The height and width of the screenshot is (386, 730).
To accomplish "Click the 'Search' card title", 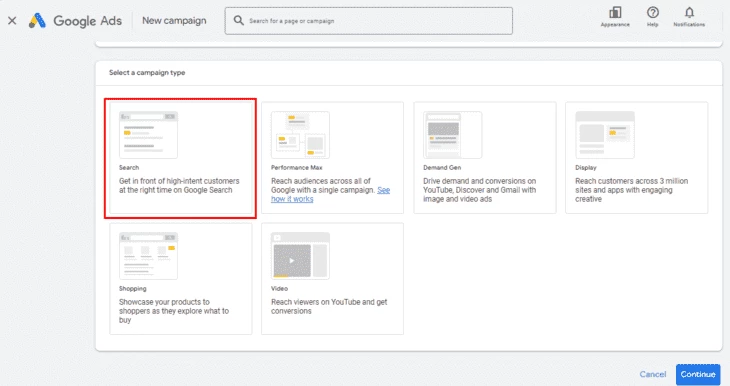I will [x=129, y=168].
